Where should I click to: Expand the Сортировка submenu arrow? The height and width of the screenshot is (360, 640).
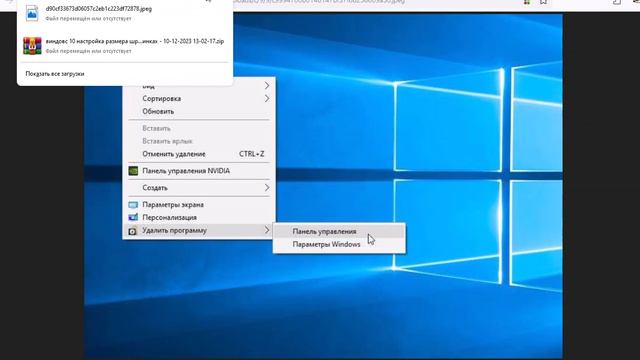click(x=267, y=99)
